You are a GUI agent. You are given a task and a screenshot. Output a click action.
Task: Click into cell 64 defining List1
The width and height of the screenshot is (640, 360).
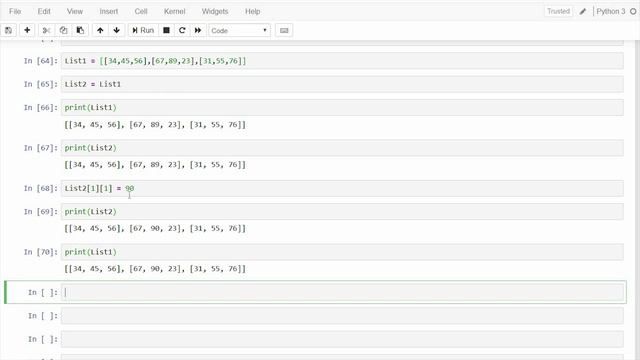point(342,61)
